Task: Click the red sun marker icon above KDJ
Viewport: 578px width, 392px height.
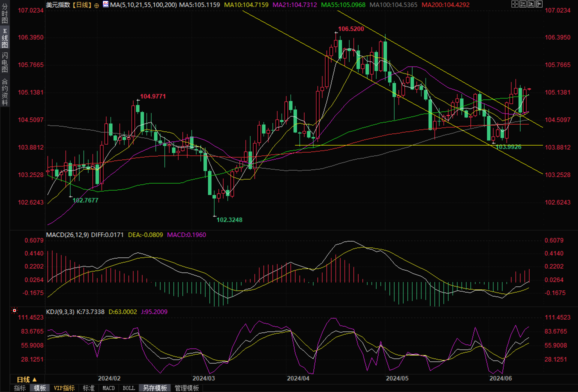Action: click(14, 310)
